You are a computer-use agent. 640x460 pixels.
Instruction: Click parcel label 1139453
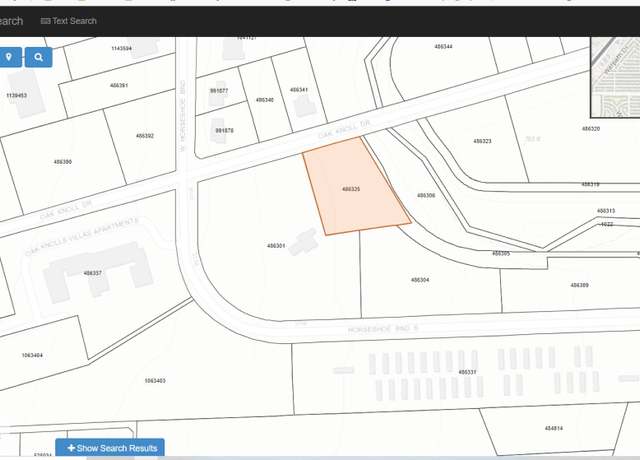17,96
